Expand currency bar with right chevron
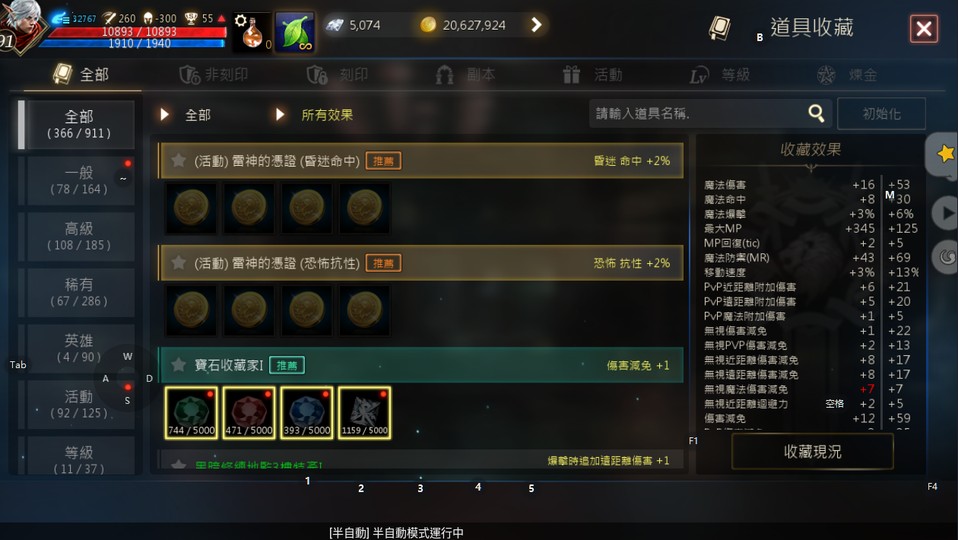This screenshot has width=958, height=540. (536, 25)
